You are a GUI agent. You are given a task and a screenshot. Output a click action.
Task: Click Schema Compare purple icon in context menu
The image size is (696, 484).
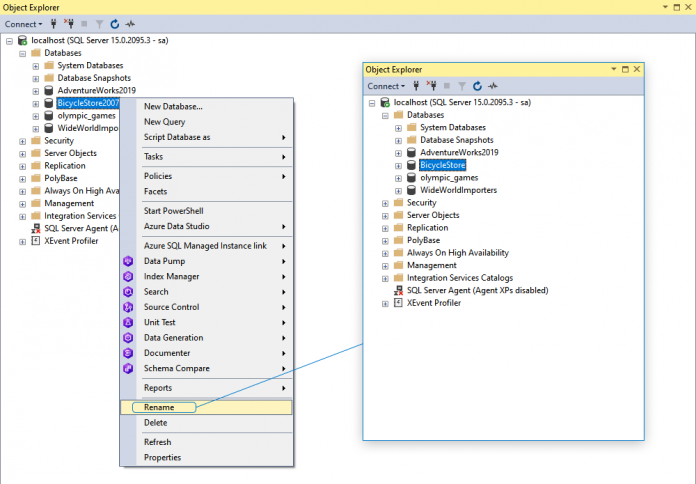point(128,369)
